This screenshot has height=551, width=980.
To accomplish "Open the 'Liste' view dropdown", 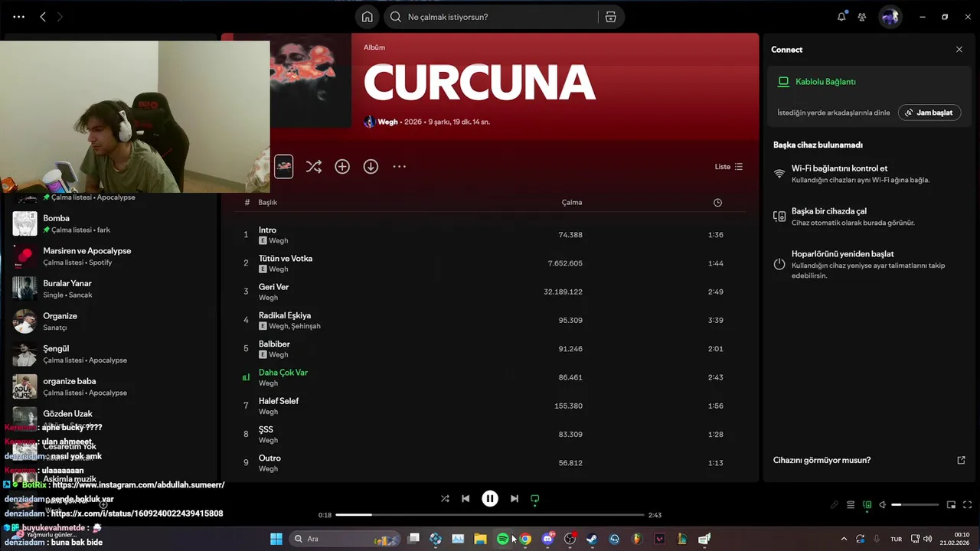I will [728, 166].
